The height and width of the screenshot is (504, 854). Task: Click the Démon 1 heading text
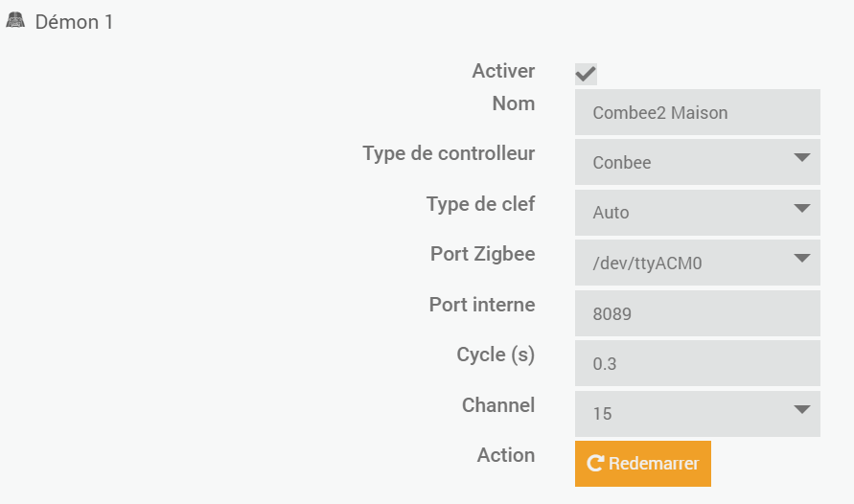coord(74,21)
